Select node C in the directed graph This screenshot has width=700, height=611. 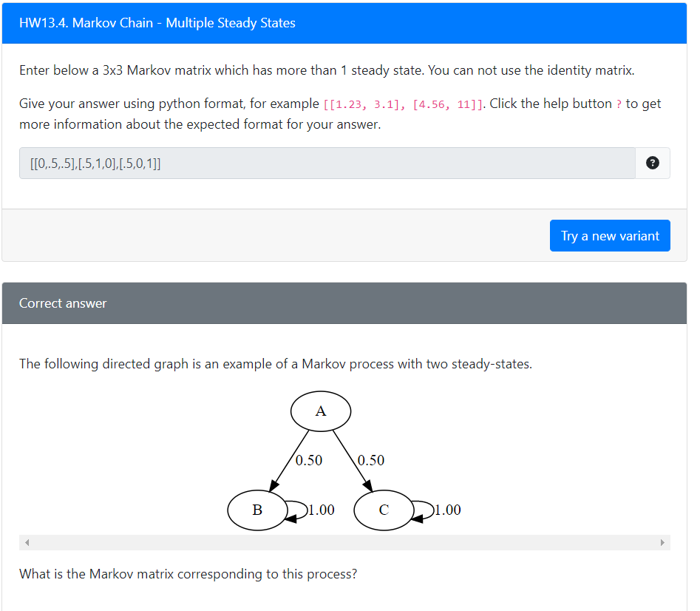pos(384,510)
